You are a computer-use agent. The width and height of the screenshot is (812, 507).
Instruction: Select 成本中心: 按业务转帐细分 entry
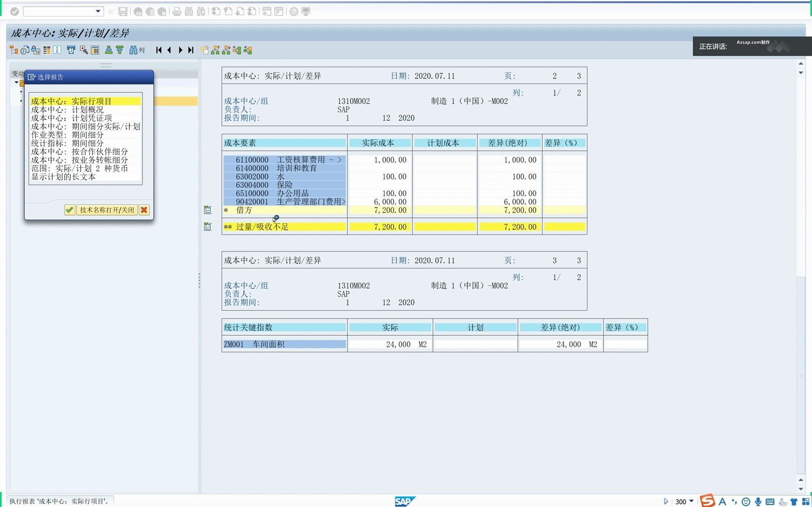click(85, 160)
